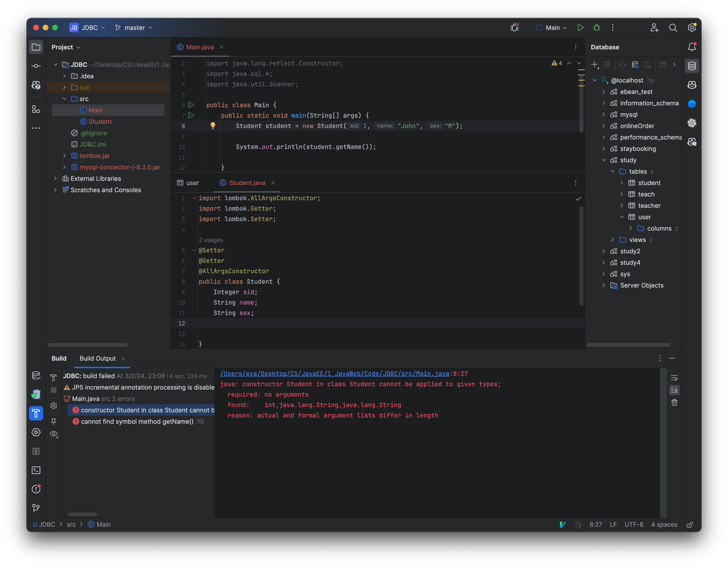Open the Database tool window icon
Image resolution: width=728 pixels, height=567 pixels.
pos(692,66)
